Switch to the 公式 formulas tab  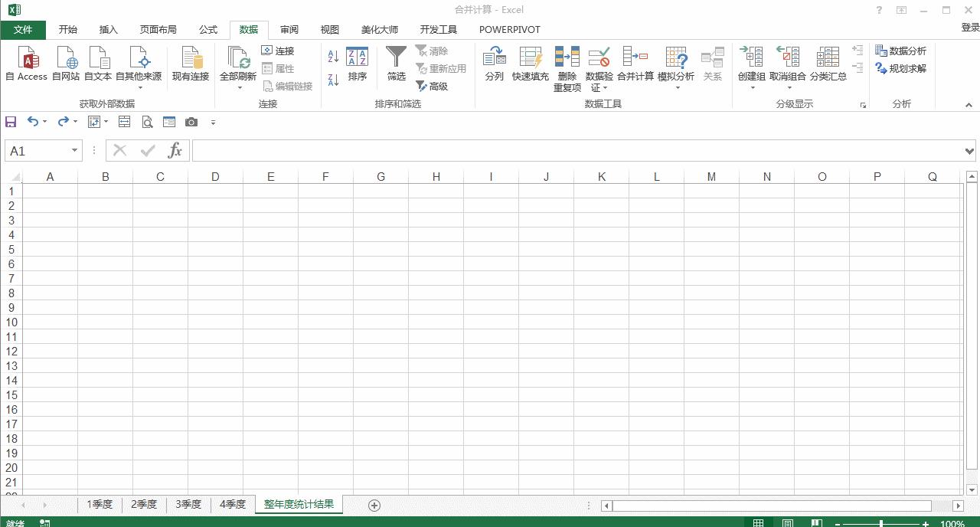tap(208, 29)
